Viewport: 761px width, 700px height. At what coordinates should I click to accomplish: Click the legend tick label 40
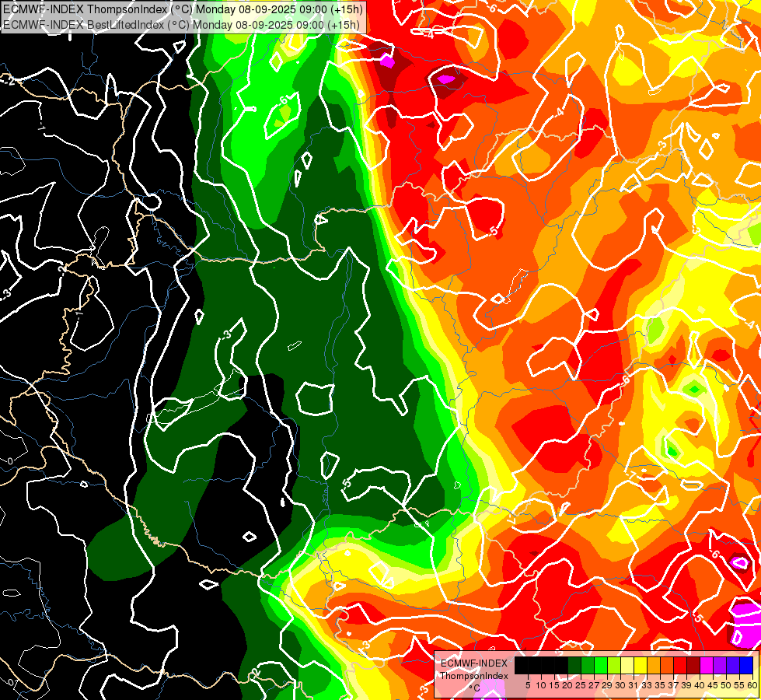pyautogui.click(x=700, y=685)
